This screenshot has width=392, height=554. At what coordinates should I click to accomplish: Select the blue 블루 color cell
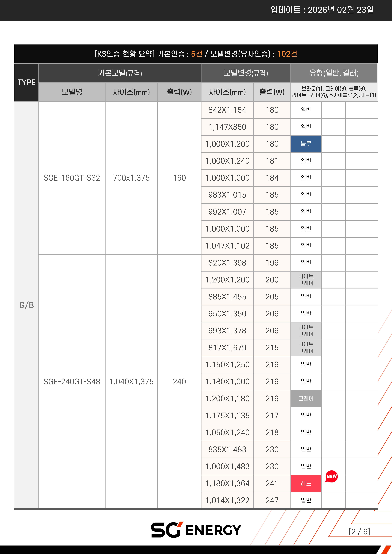point(306,144)
